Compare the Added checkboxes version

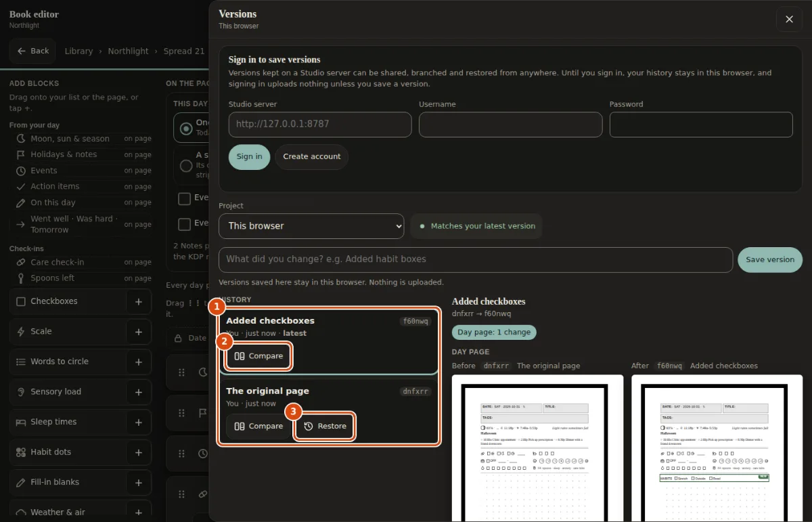(258, 356)
